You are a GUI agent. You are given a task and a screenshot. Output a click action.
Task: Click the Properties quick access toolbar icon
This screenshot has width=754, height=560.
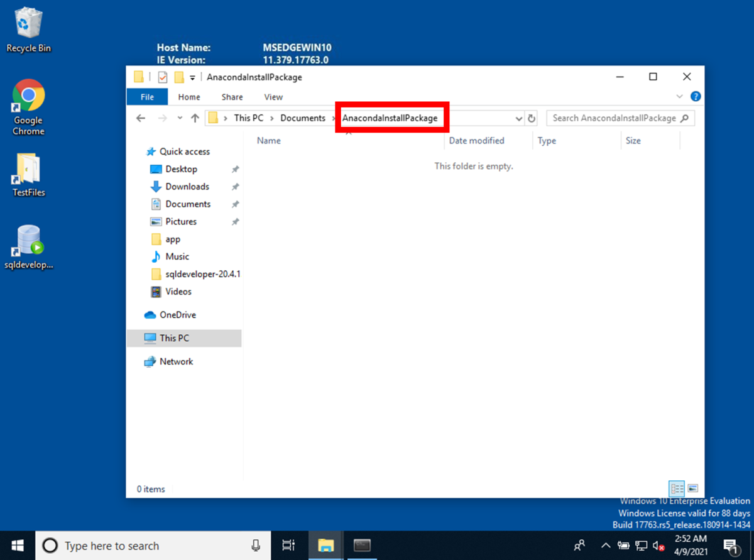[x=163, y=77]
